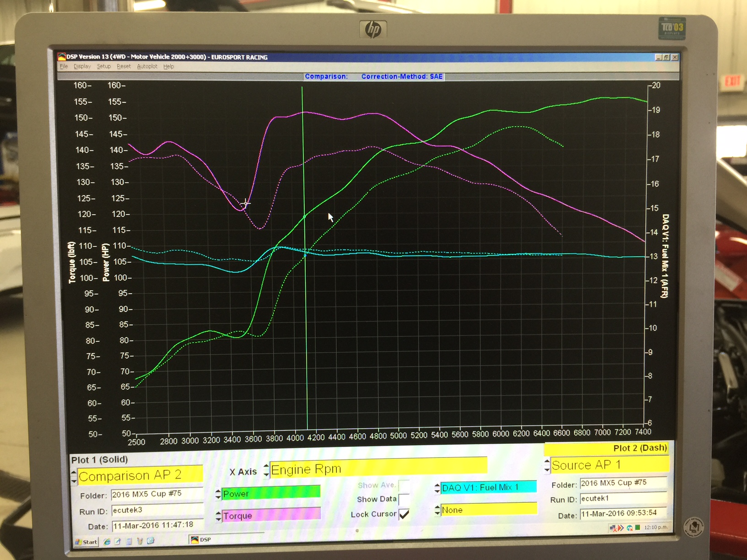This screenshot has height=560, width=747.
Task: Click the yellow Engine Rpm X Axis field
Action: pyautogui.click(x=379, y=468)
